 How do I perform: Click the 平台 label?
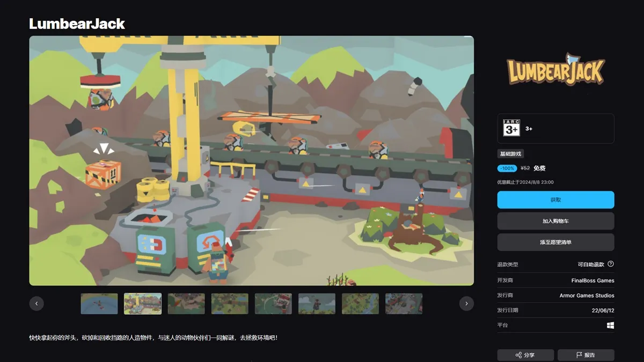[502, 326]
